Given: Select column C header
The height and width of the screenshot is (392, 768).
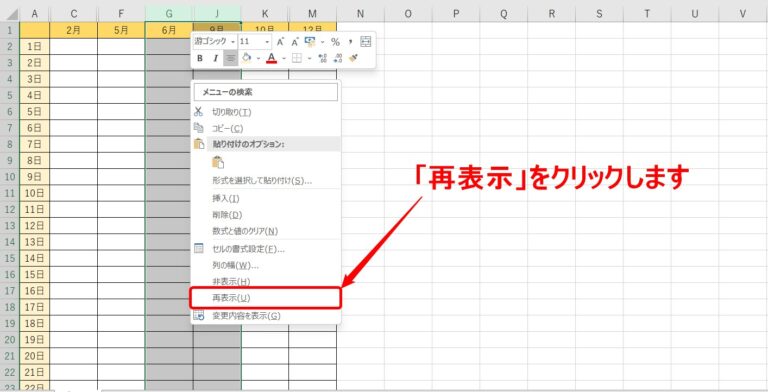Looking at the screenshot, I should [x=73, y=14].
